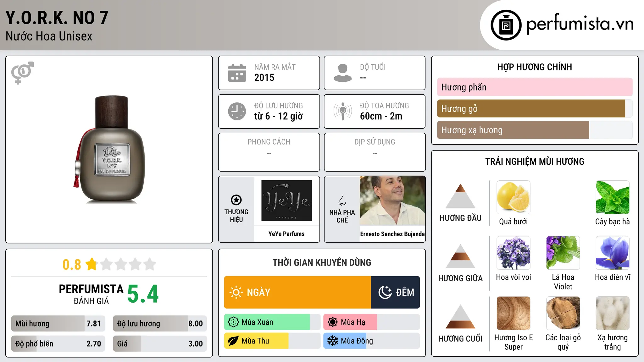Click the red Mùa Hạ season bar
This screenshot has width=644, height=362.
350,322
